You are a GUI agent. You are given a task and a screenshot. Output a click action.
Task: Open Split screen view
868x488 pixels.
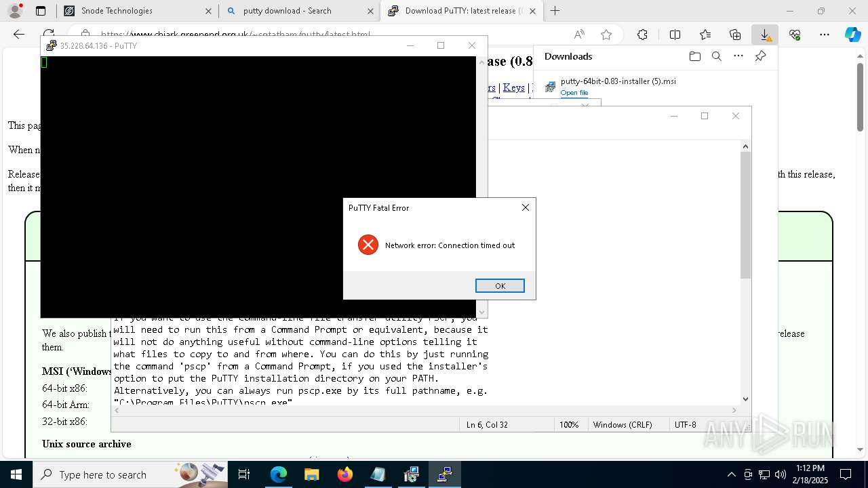(x=675, y=35)
